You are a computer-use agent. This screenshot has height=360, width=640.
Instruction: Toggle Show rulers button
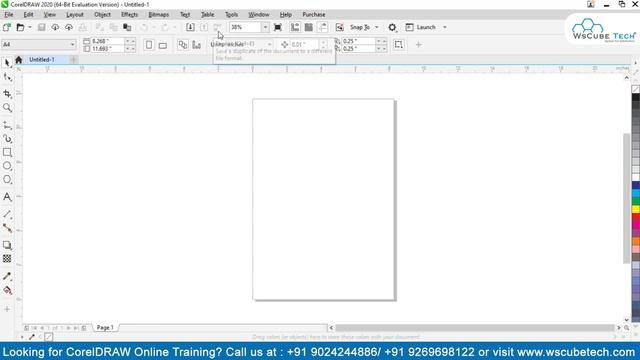tap(295, 27)
